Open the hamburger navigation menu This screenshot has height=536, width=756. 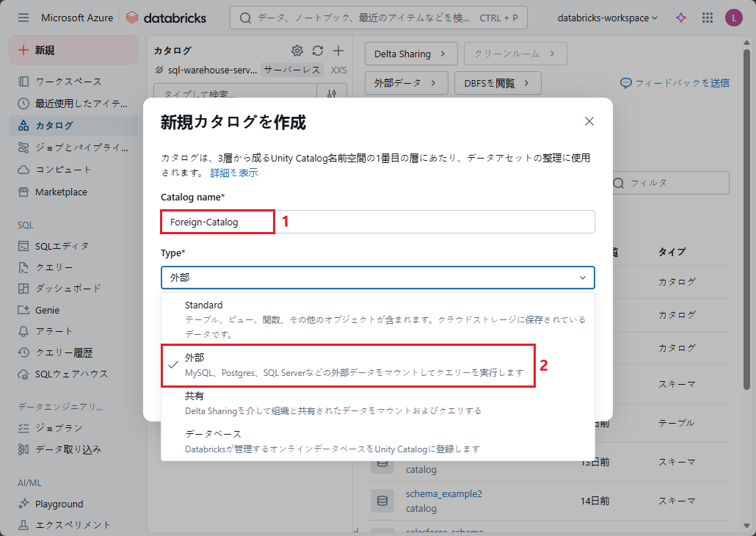(x=23, y=18)
